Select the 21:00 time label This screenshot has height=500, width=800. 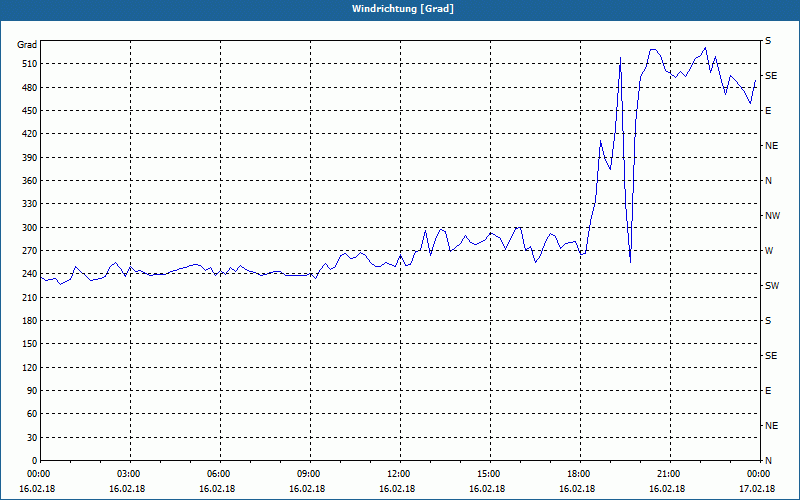pos(670,474)
